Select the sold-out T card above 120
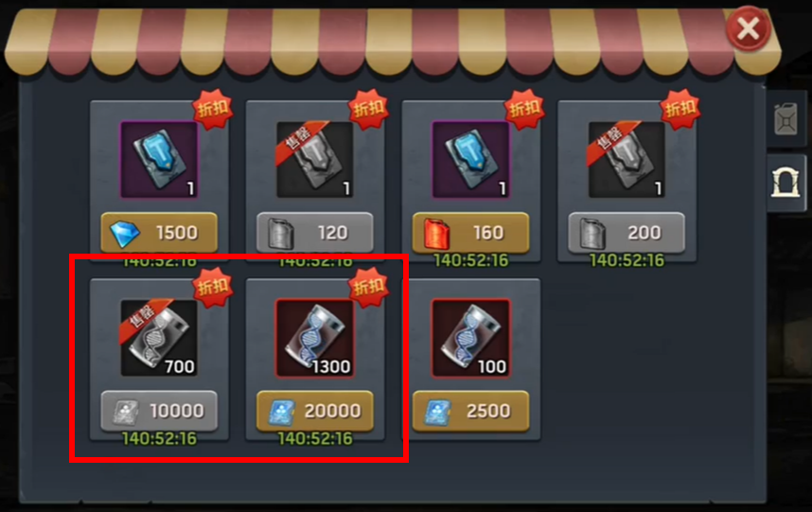 [315, 160]
